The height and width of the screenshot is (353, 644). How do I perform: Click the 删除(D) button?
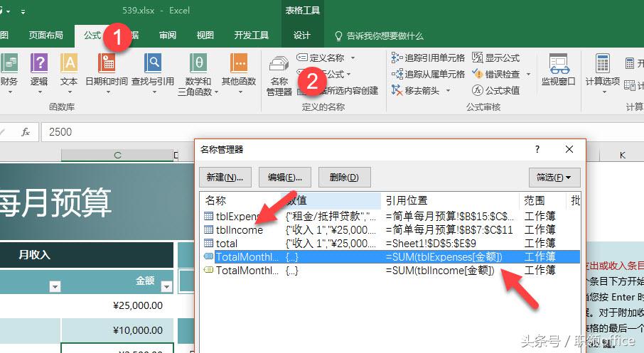point(345,178)
